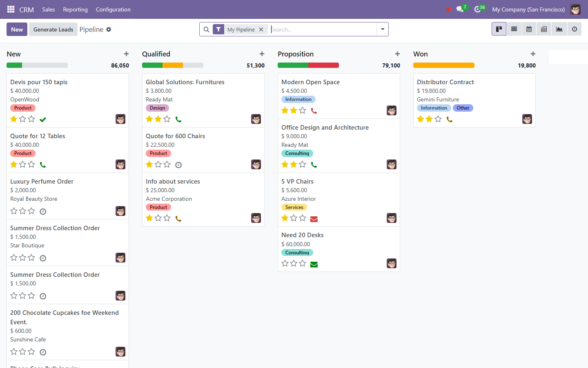588x368 pixels.
Task: Click the Won column orange progress bar
Action: (x=444, y=65)
